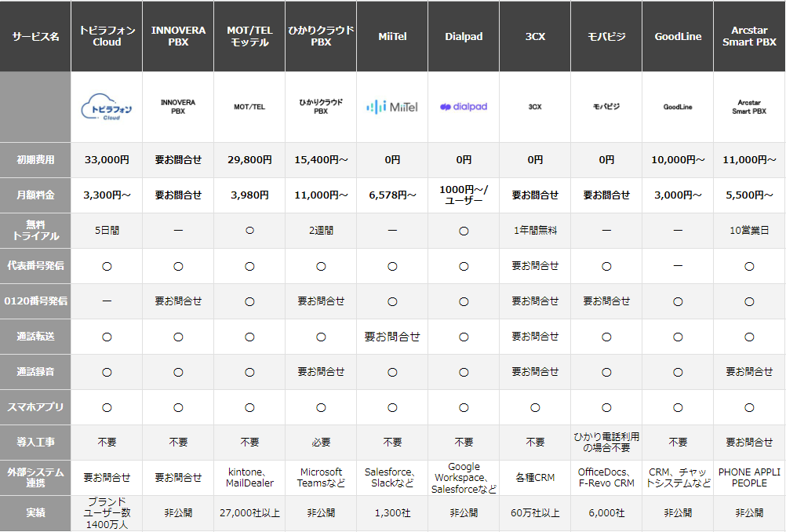
Task: Click the 外部システム連携 row label
Action: 35,477
